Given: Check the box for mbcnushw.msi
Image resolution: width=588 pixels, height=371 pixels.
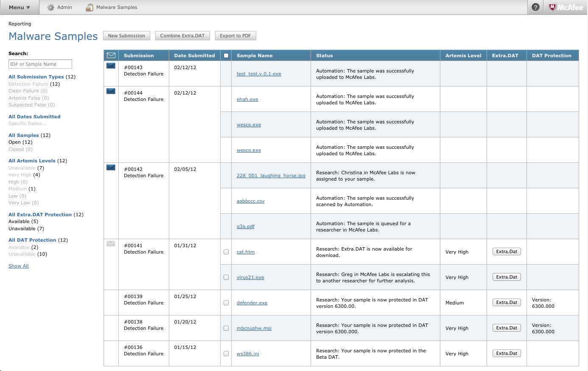Looking at the screenshot, I should [x=226, y=328].
